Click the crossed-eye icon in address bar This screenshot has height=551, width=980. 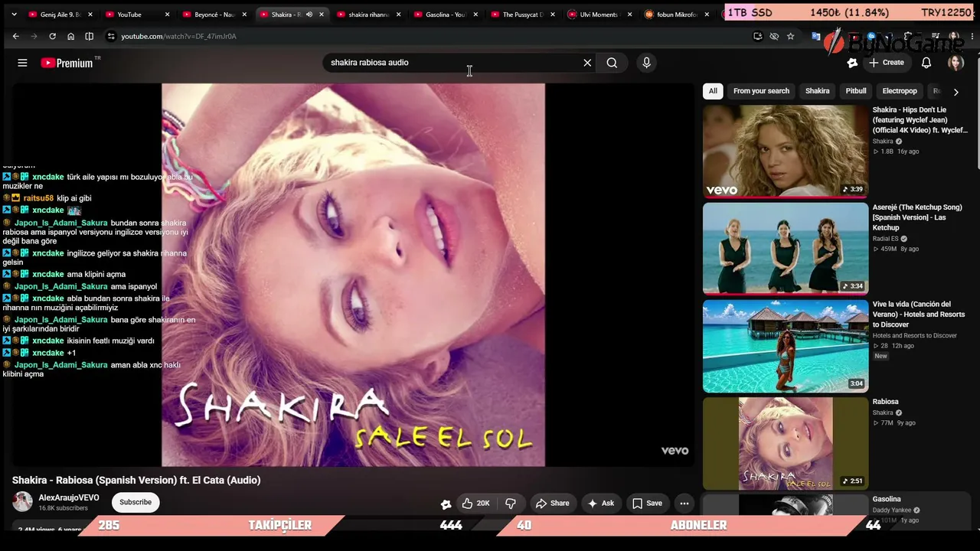tap(774, 36)
